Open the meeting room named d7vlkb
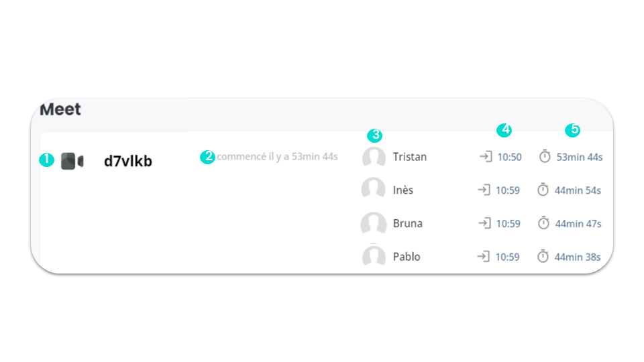This screenshot has height=362, width=644. pos(127,161)
